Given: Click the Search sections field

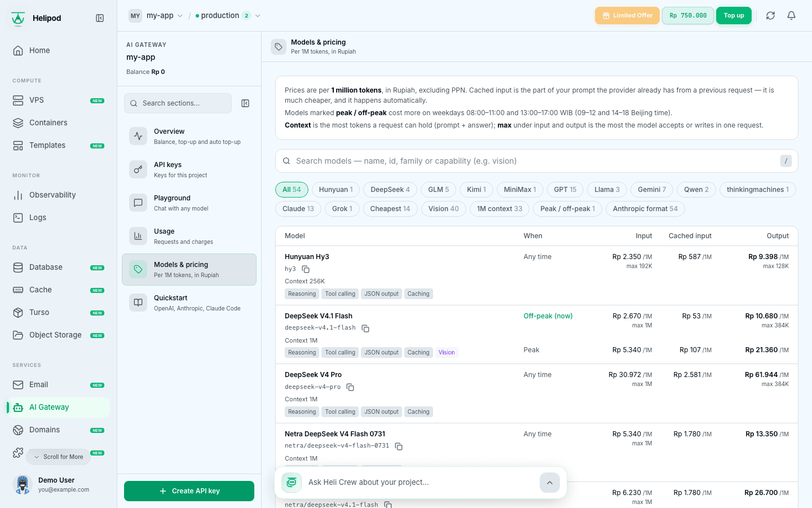Looking at the screenshot, I should tap(178, 103).
